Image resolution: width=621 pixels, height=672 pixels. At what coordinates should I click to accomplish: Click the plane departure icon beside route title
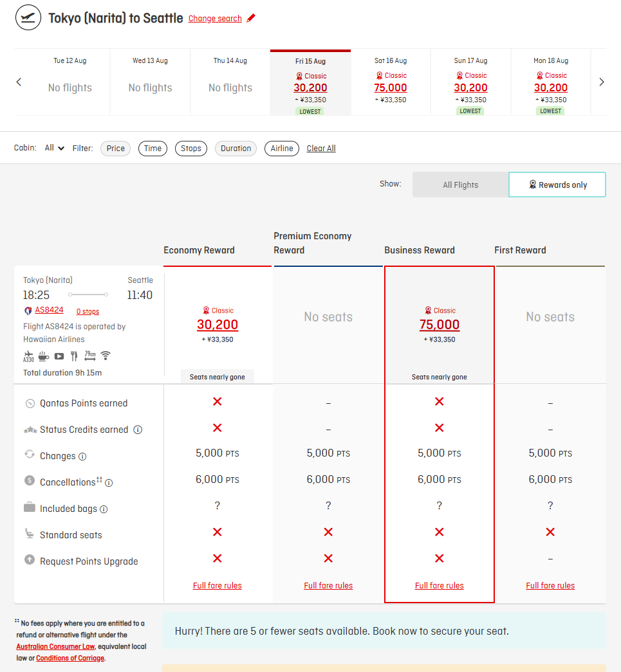point(28,17)
